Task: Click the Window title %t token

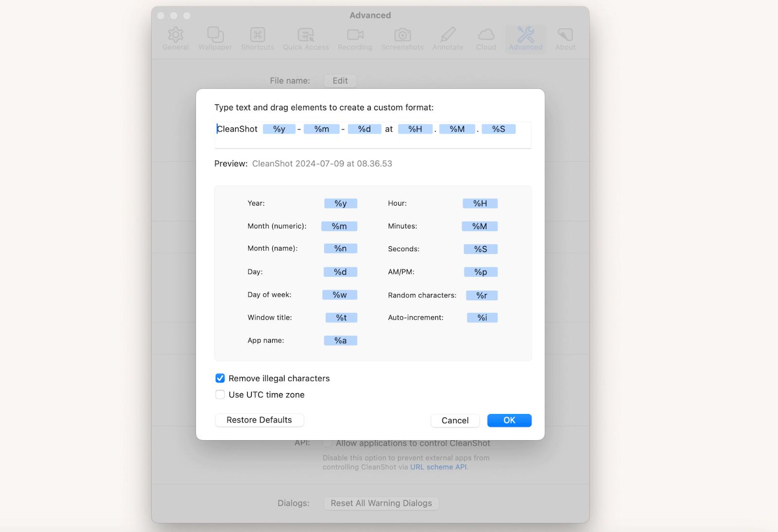Action: pyautogui.click(x=341, y=318)
